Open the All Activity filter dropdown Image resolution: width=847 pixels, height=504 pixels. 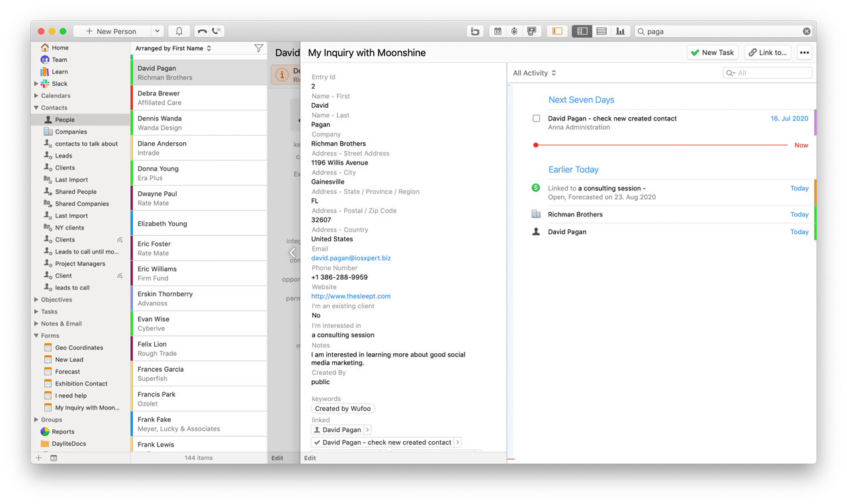pyautogui.click(x=535, y=73)
